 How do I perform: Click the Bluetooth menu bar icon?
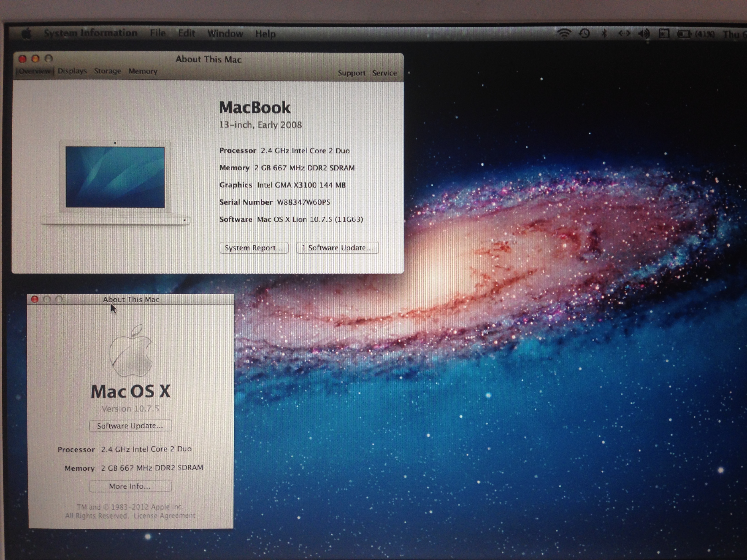coord(604,34)
